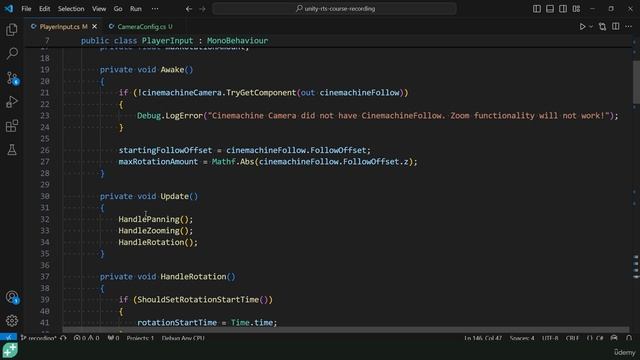Open the Manage gear icon
This screenshot has height=360, width=640.
(12, 321)
